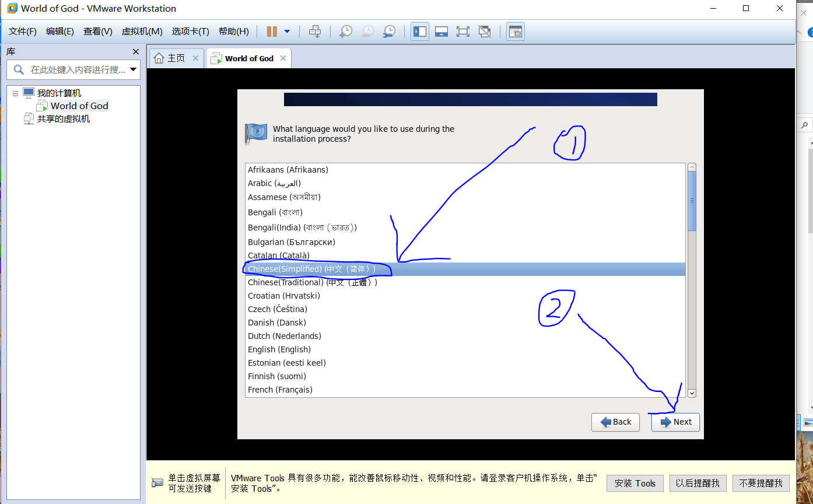
Task: Open the power options dropdown arrow
Action: coord(287,32)
